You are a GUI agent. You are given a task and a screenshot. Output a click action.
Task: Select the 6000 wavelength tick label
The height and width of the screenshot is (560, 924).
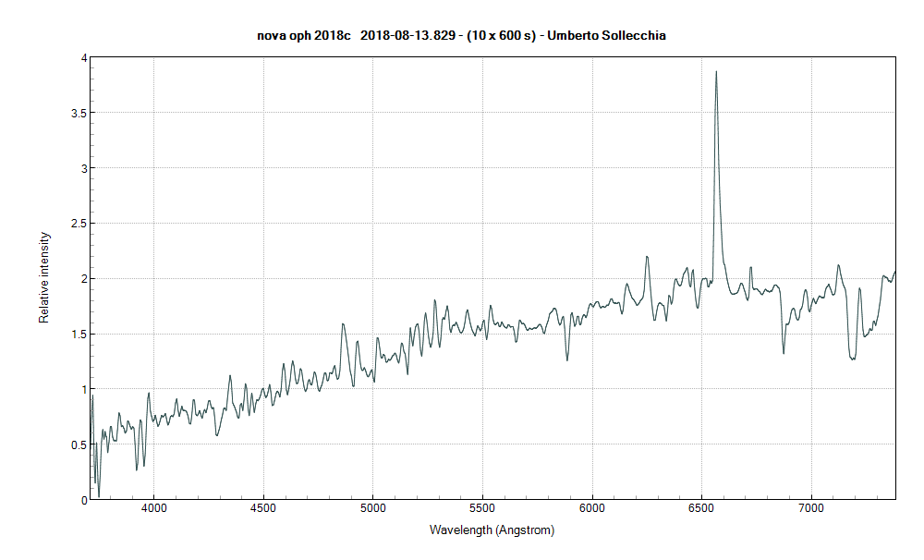(592, 507)
